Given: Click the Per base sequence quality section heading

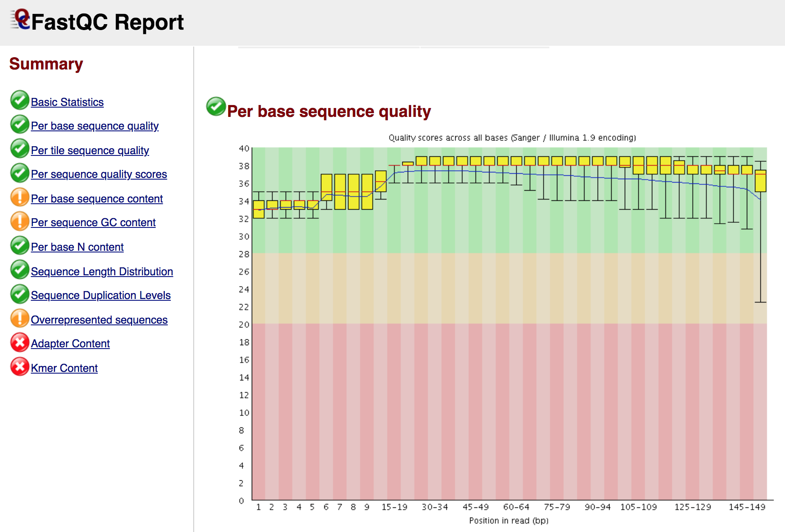Looking at the screenshot, I should tap(329, 111).
